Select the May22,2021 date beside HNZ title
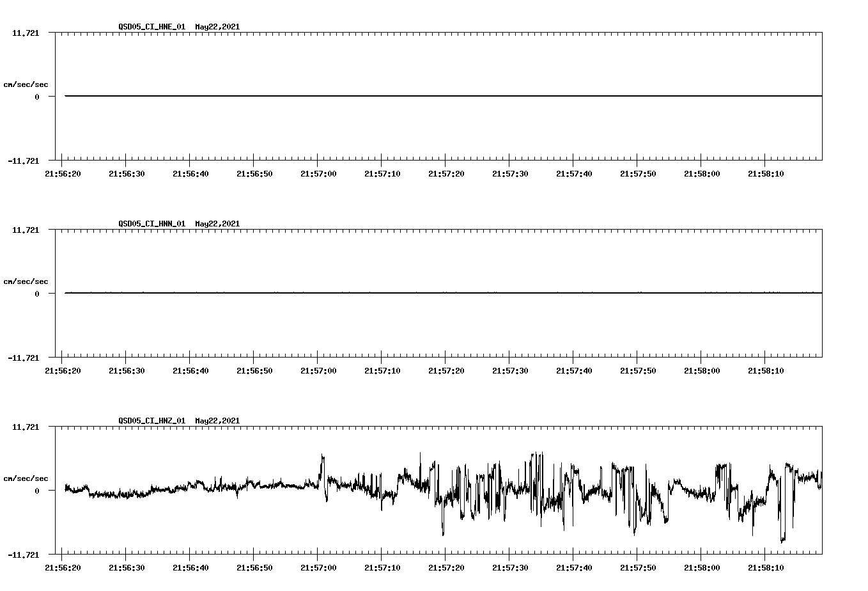The width and height of the screenshot is (868, 591). [x=217, y=421]
